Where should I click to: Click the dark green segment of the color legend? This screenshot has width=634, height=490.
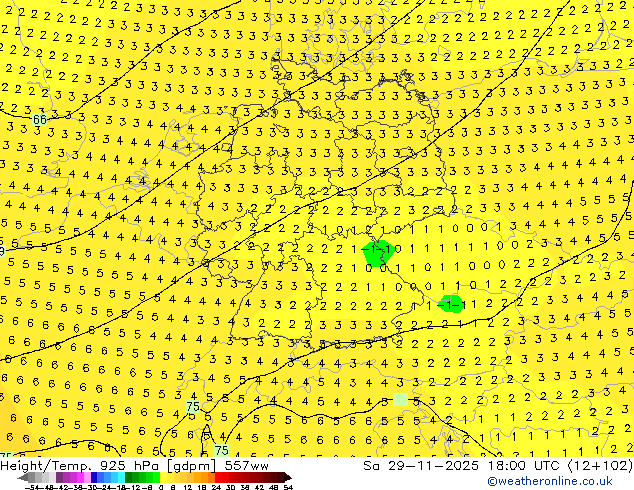coord(129,477)
